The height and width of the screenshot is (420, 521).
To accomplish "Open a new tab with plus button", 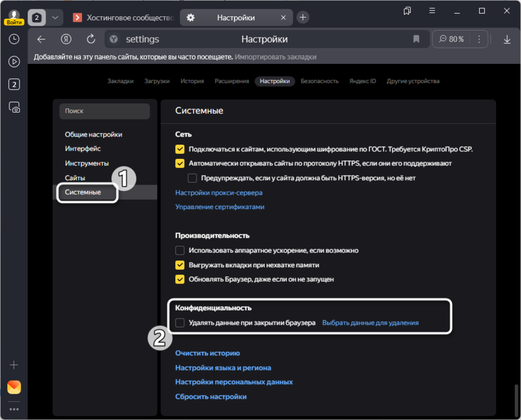I will [x=303, y=18].
